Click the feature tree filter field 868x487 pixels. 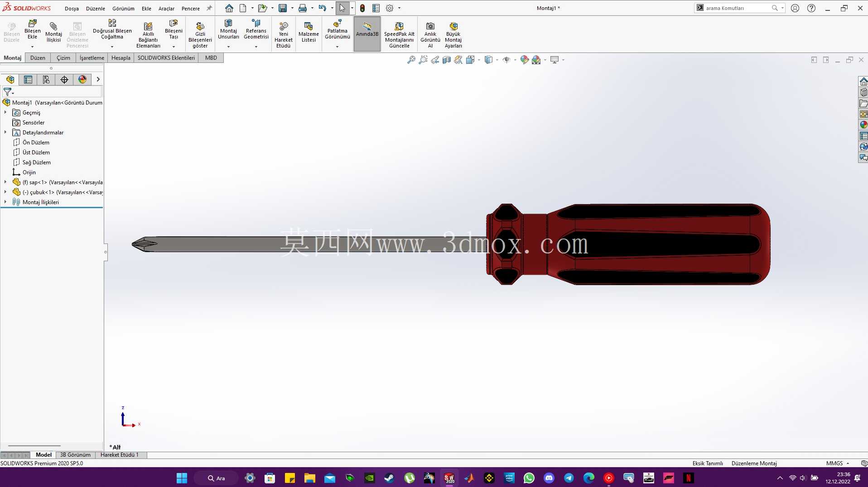coord(52,92)
